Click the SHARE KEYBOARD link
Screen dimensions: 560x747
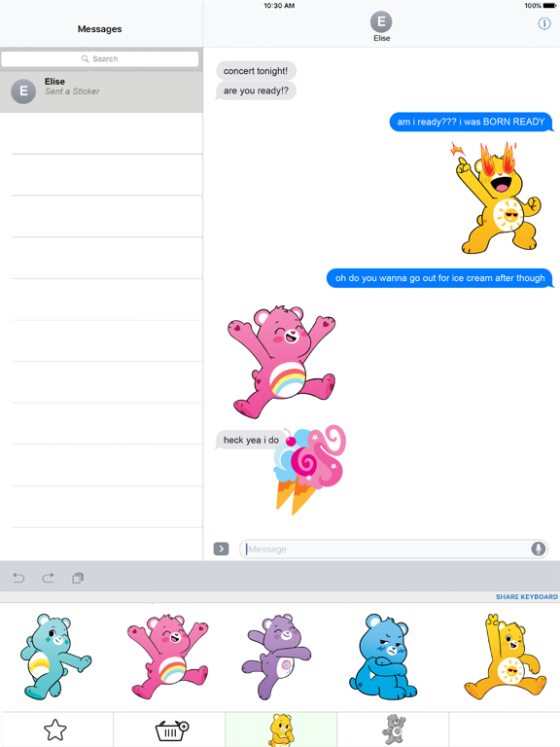point(526,596)
